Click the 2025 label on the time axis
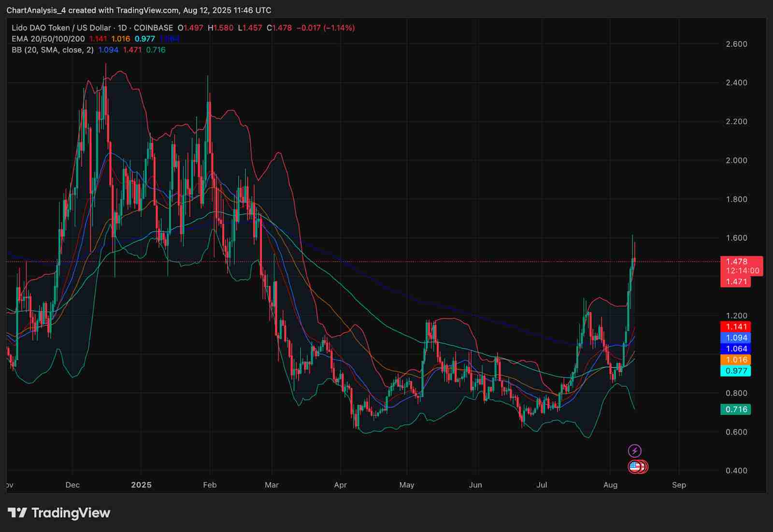 [141, 485]
